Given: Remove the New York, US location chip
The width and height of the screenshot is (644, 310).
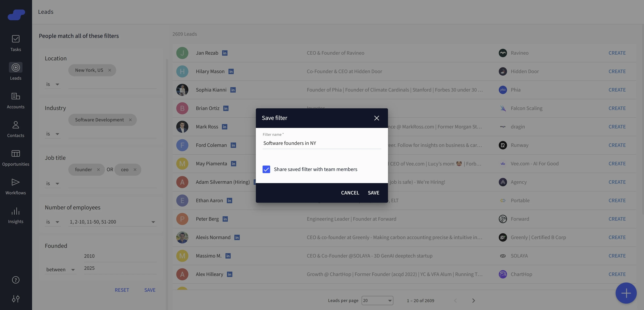Looking at the screenshot, I should tap(109, 70).
